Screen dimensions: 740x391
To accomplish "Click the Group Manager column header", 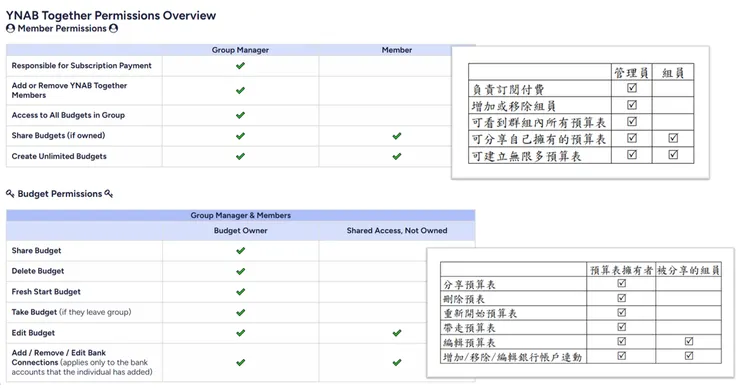I will 240,50.
